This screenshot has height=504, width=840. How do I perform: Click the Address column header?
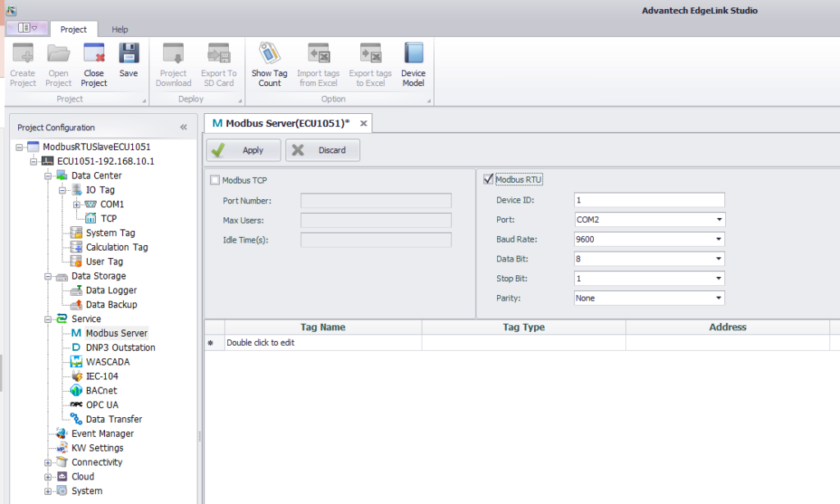(728, 328)
